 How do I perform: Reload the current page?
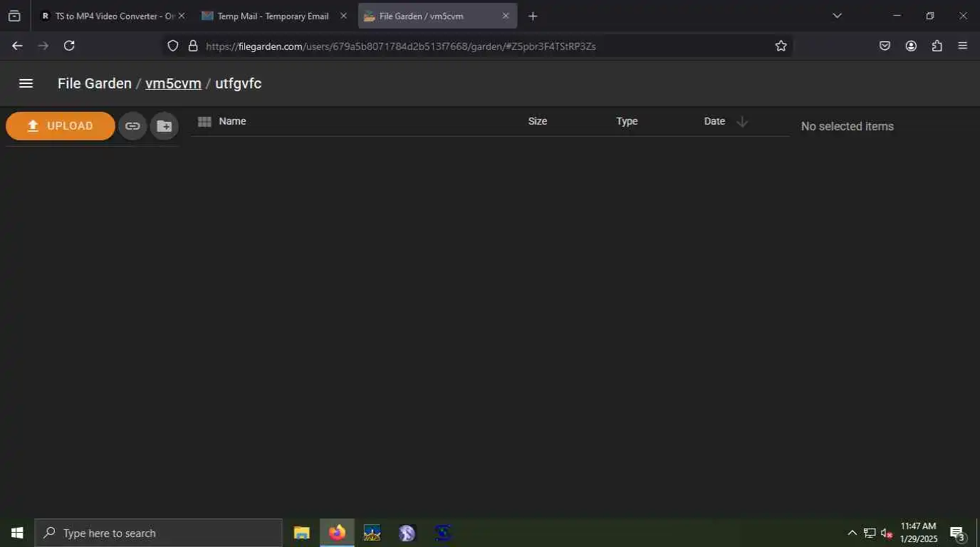[x=69, y=46]
